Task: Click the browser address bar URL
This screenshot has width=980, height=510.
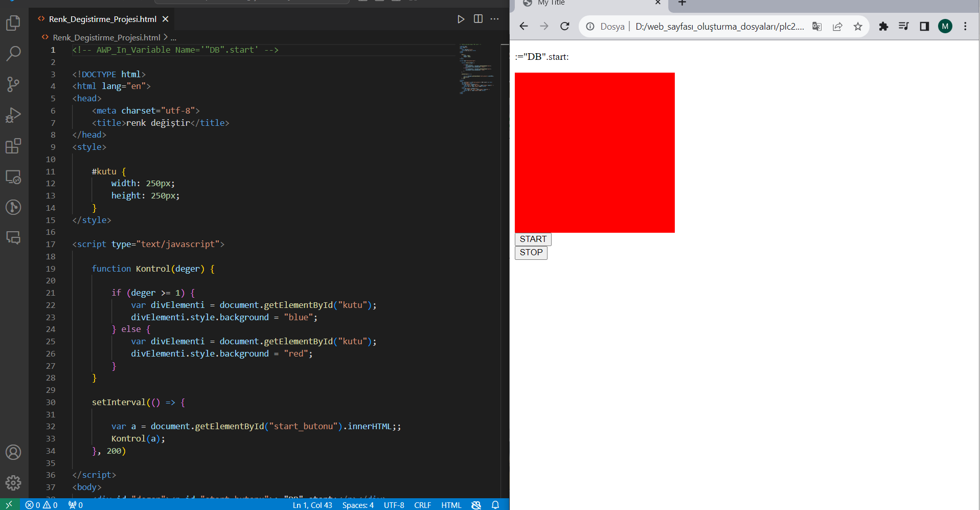Action: point(719,27)
